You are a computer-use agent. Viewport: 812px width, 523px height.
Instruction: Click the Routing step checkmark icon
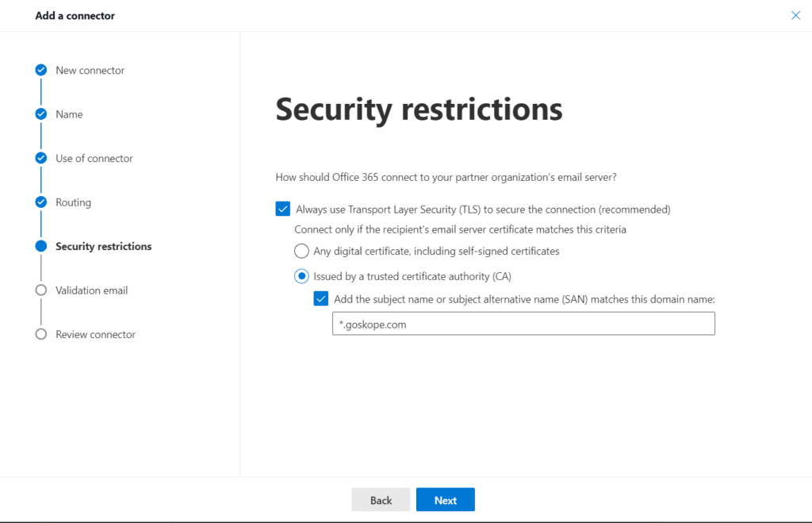(x=41, y=202)
